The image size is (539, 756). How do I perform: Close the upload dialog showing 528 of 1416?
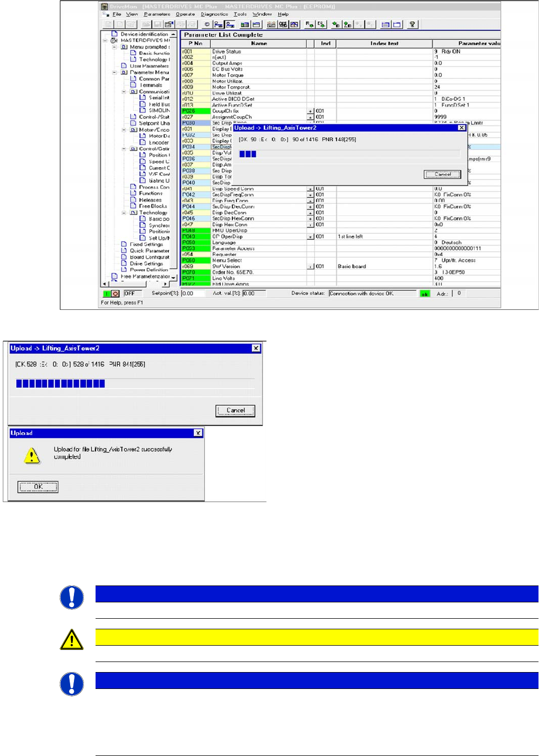tap(256, 348)
